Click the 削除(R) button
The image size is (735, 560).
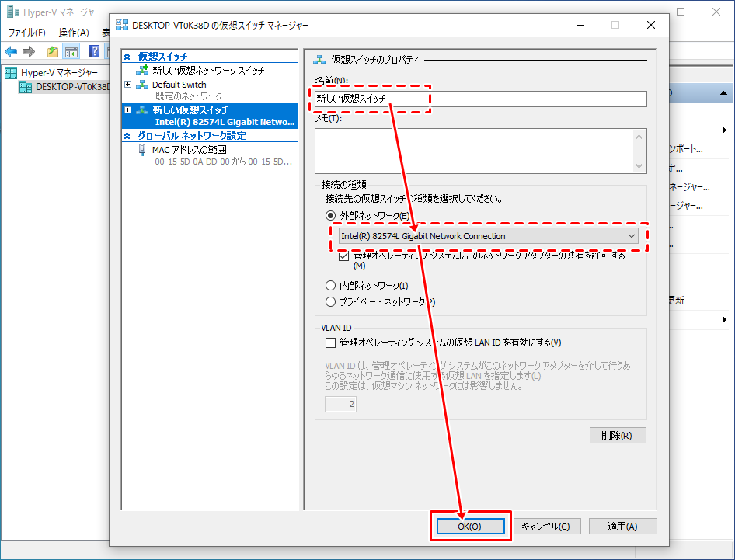[x=618, y=435]
